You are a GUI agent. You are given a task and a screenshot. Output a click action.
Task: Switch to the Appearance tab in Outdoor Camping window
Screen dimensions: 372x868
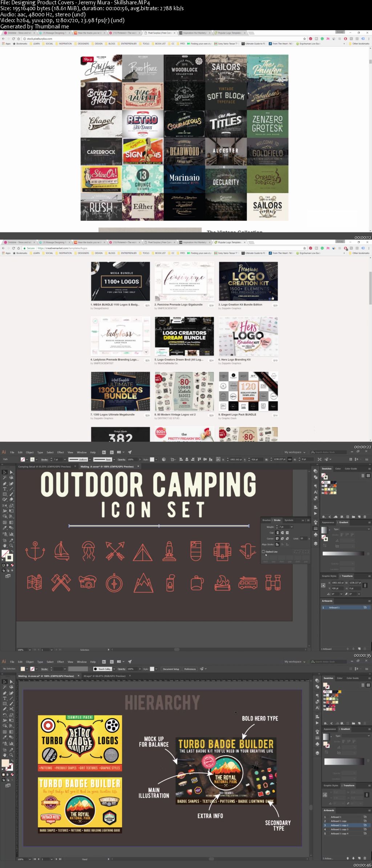click(328, 522)
